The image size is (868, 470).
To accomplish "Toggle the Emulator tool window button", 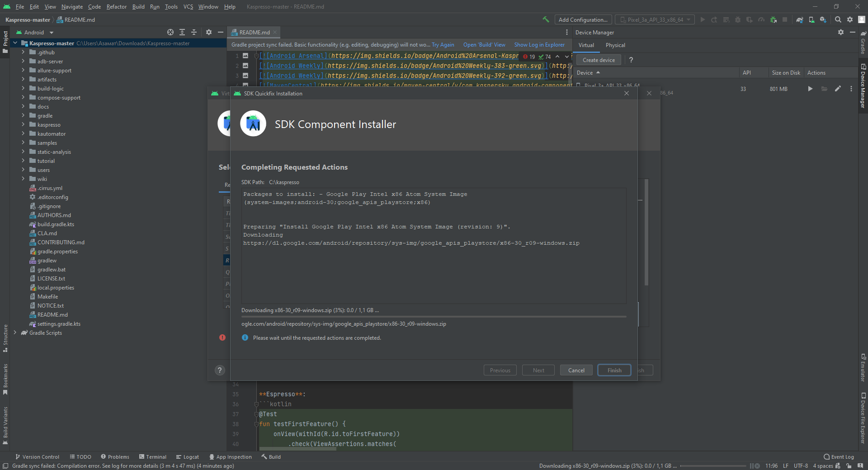I will pyautogui.click(x=863, y=367).
